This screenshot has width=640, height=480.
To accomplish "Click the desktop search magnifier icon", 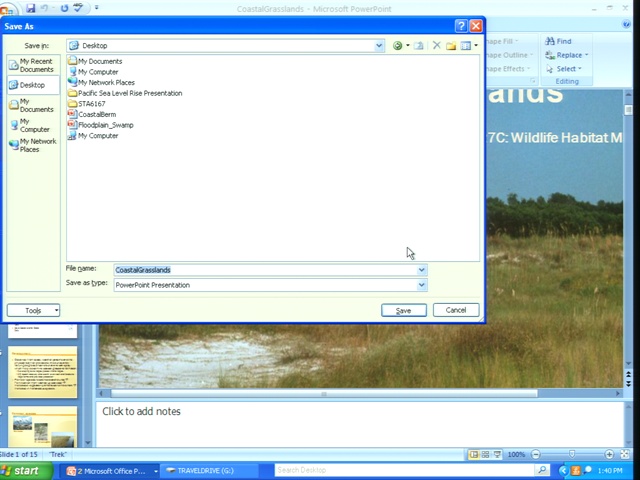I will (x=542, y=470).
